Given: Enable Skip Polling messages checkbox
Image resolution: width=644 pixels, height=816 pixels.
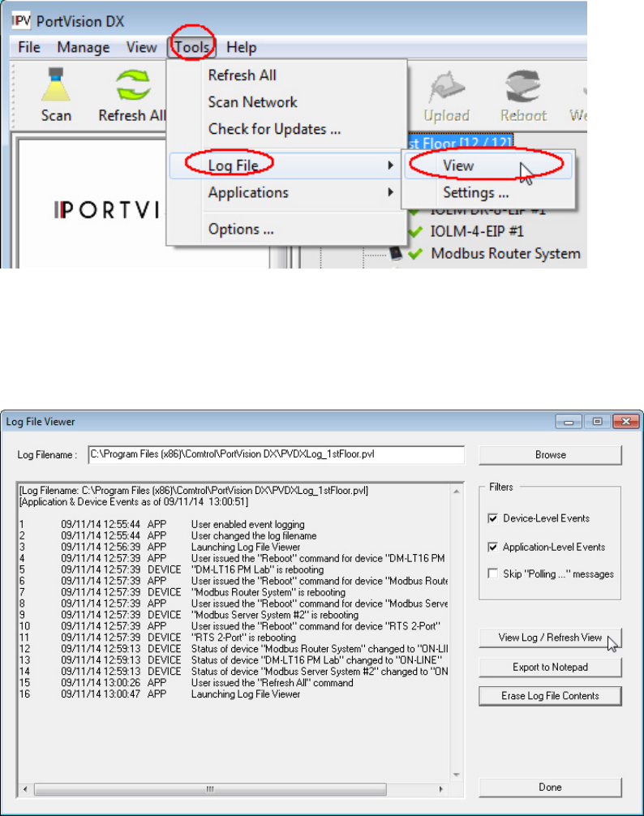Looking at the screenshot, I should coord(492,573).
